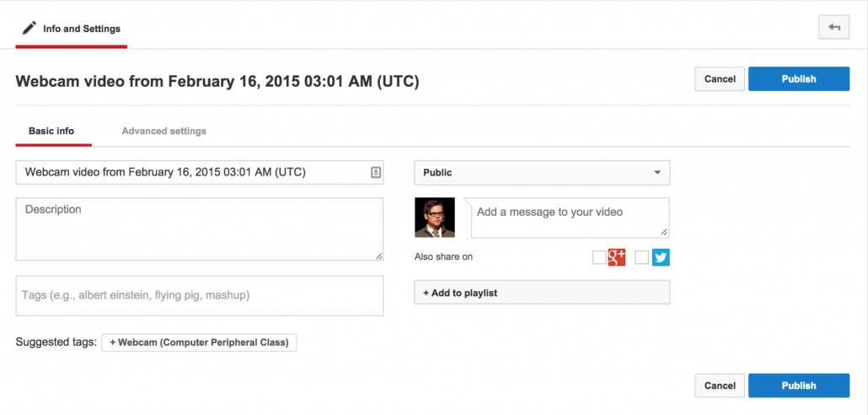
Task: Click the Tags input field
Action: pos(199,296)
